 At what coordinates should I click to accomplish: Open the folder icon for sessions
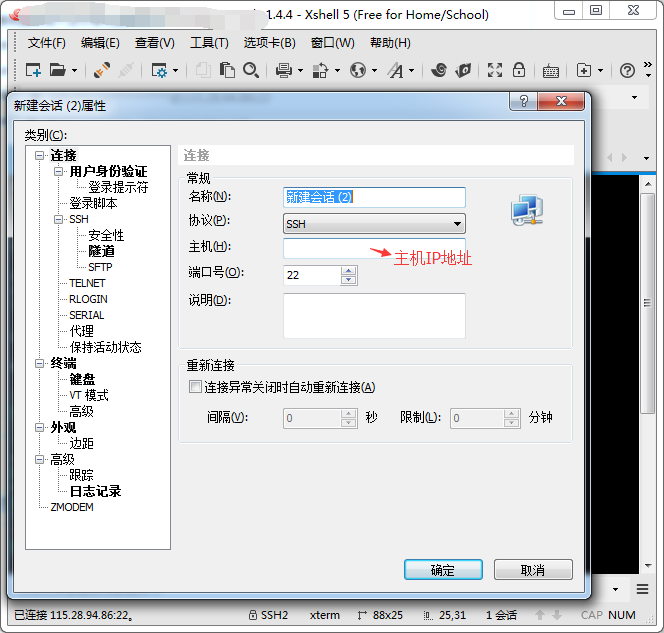pyautogui.click(x=57, y=70)
